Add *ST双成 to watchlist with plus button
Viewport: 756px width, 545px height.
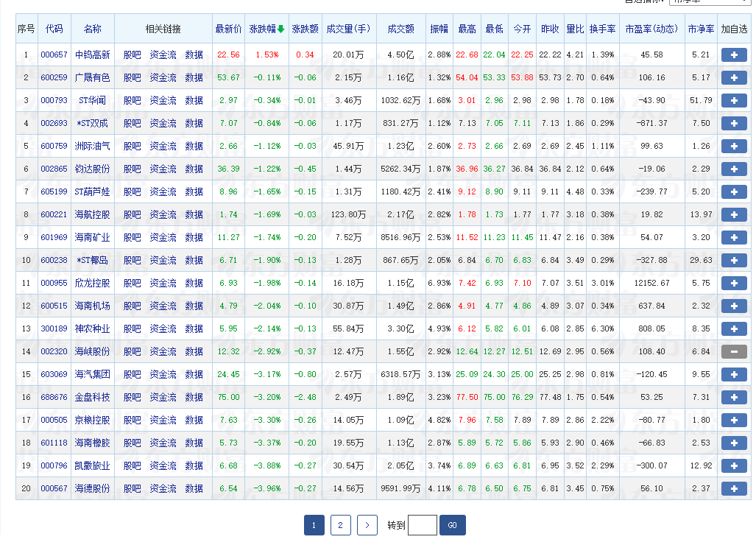click(x=734, y=124)
